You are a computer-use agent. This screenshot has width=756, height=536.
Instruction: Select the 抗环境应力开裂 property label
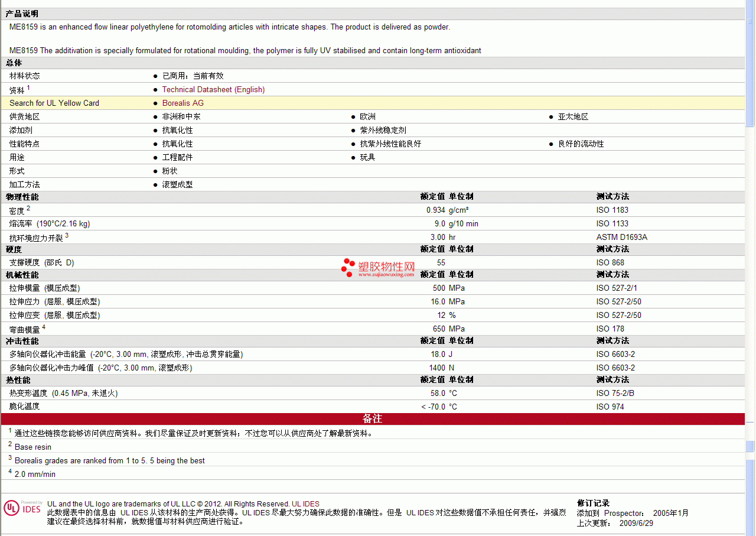[37, 238]
